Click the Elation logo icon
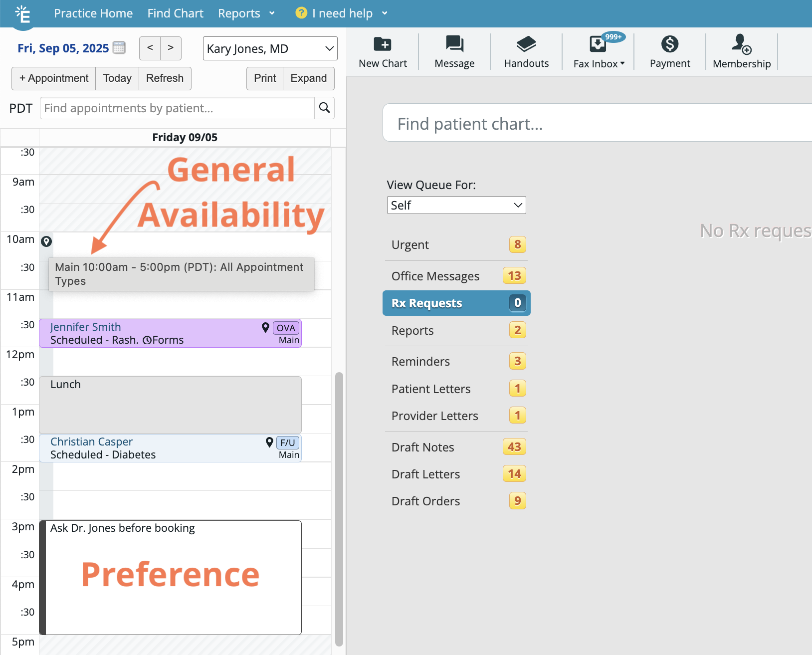 tap(23, 14)
